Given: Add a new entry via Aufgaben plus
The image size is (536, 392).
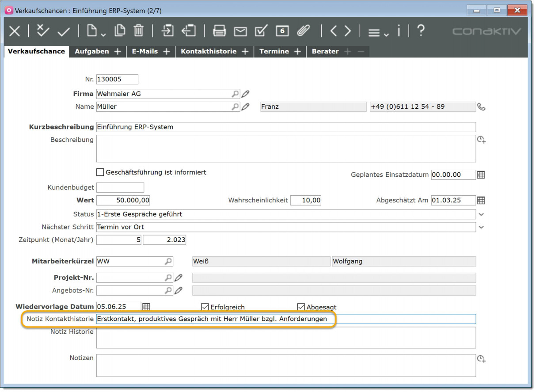Looking at the screenshot, I should pyautogui.click(x=118, y=51).
